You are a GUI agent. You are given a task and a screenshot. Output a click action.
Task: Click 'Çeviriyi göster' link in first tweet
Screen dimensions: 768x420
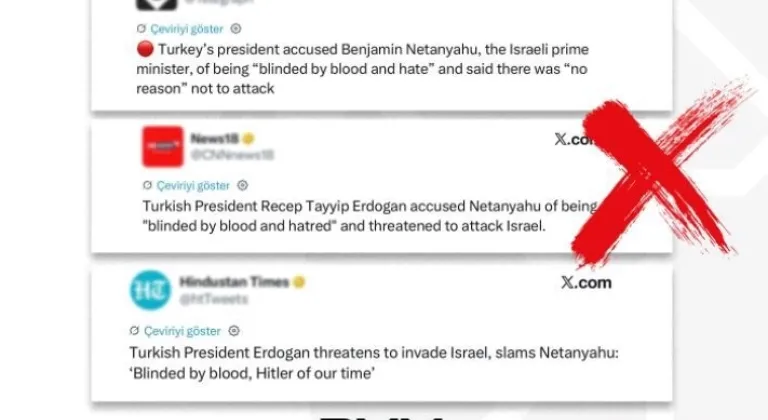(x=186, y=29)
